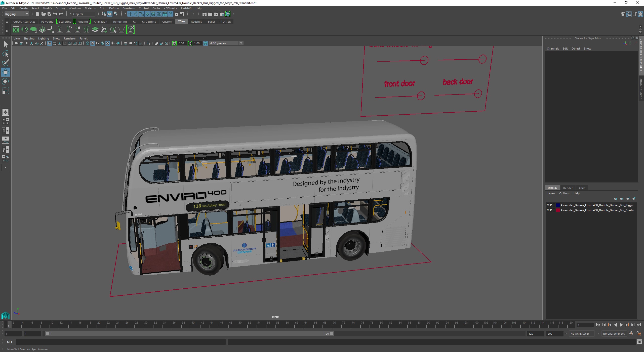Step to next key button
Image resolution: width=644 pixels, height=352 pixels.
627,325
